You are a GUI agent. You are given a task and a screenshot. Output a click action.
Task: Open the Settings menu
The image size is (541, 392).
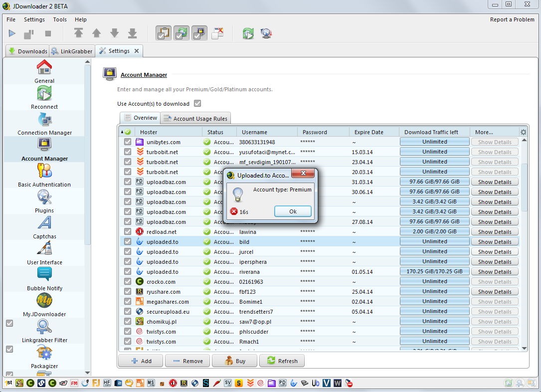[34, 19]
